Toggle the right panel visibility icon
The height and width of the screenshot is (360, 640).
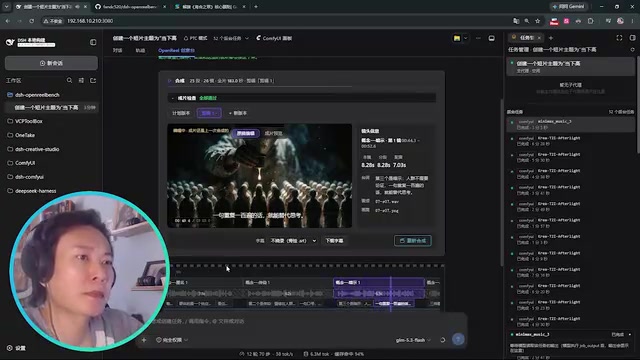click(x=632, y=38)
